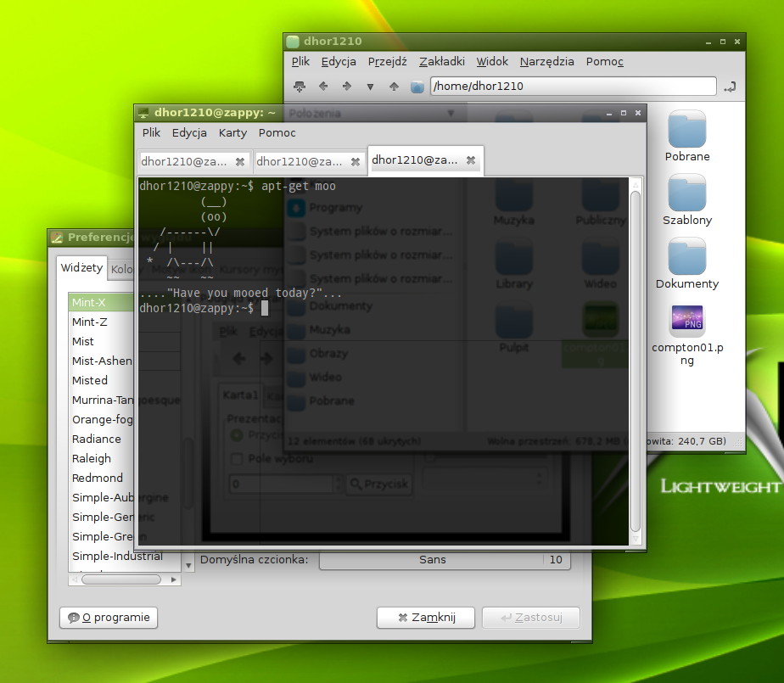This screenshot has height=683, width=784.
Task: Select the Pobrane folder icon
Action: point(687,129)
